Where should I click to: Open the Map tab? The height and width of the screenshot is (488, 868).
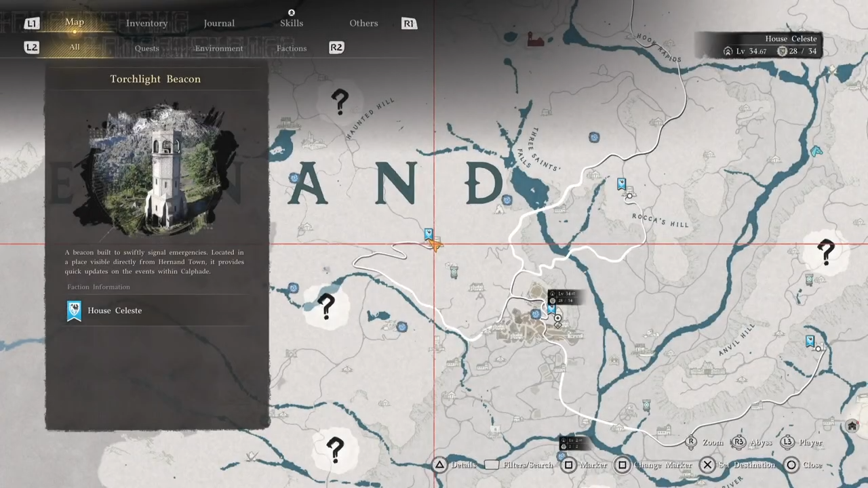[x=75, y=22]
